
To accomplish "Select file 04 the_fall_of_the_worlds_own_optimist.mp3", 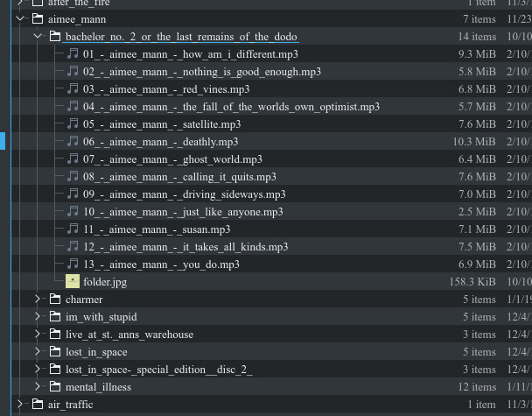I will click(x=231, y=107).
